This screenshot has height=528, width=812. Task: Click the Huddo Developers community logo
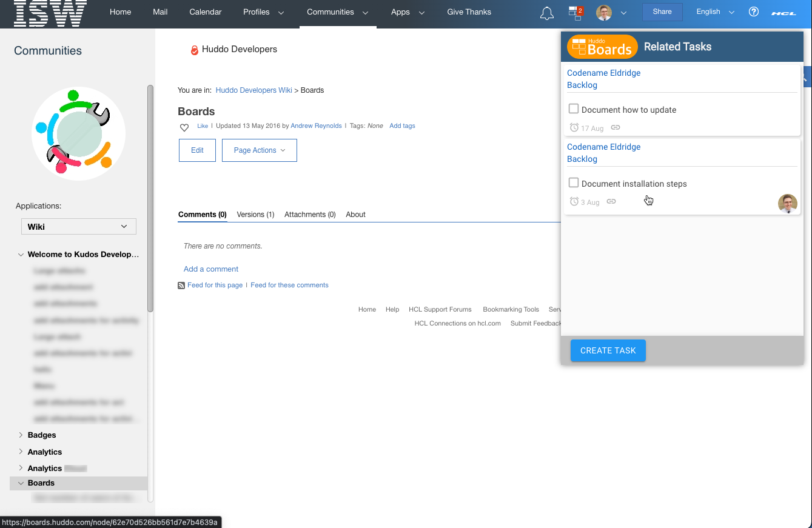point(78,133)
